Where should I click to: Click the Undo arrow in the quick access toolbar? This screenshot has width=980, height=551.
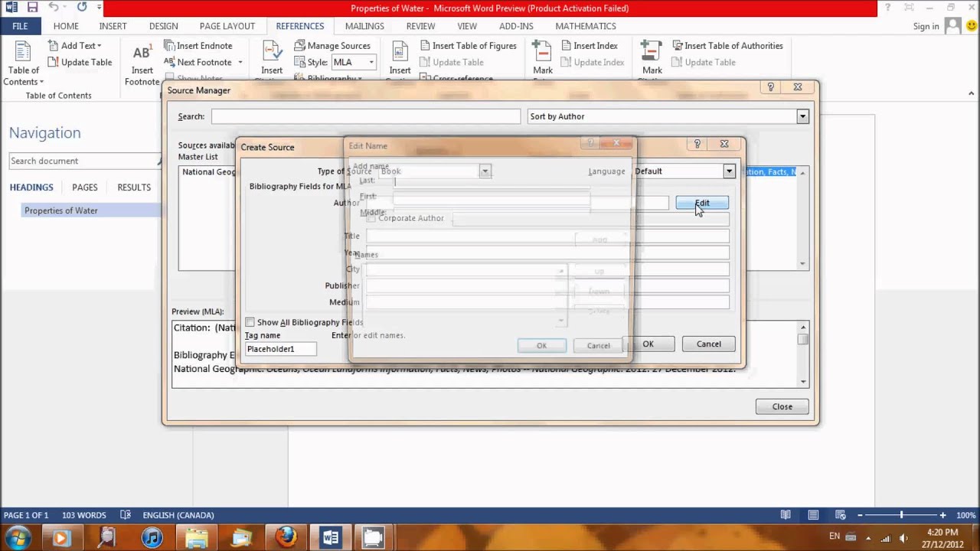pos(53,8)
